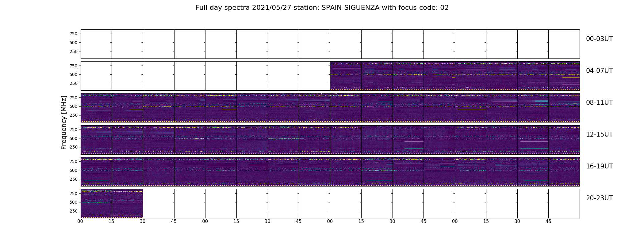
Task: Click the 250 tick of the 00-03UT row
Action: (74, 51)
